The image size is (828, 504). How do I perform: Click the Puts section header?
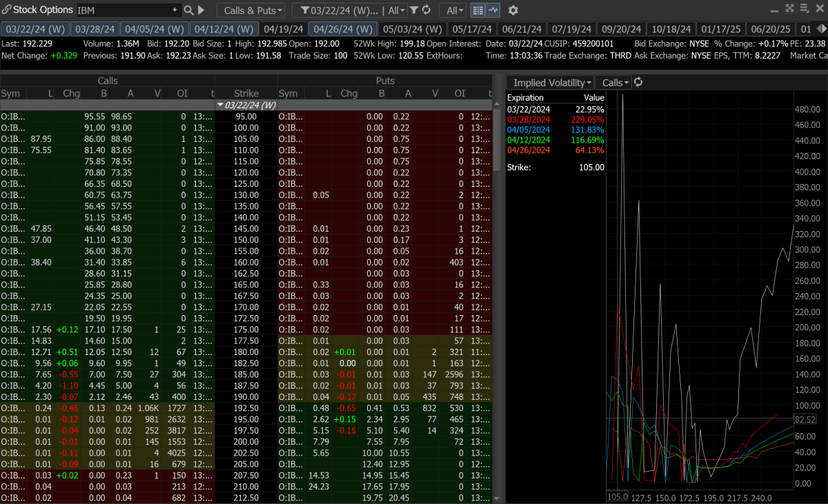[385, 81]
